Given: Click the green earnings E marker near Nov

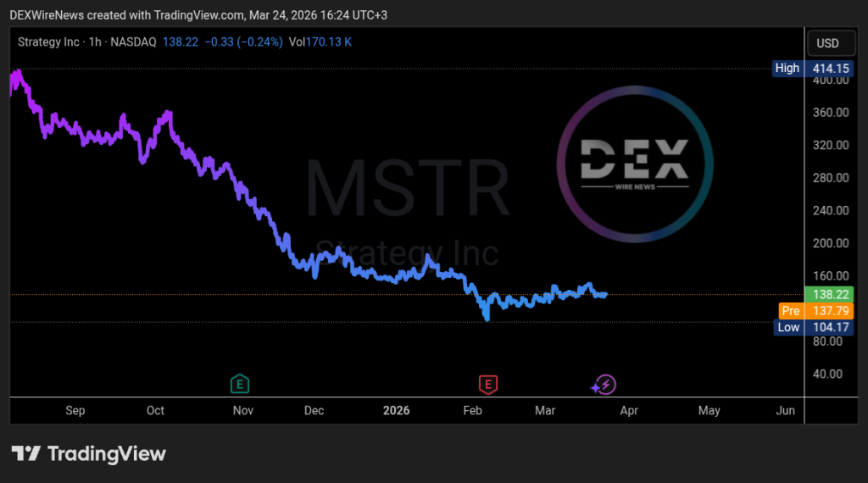Looking at the screenshot, I should pyautogui.click(x=240, y=384).
